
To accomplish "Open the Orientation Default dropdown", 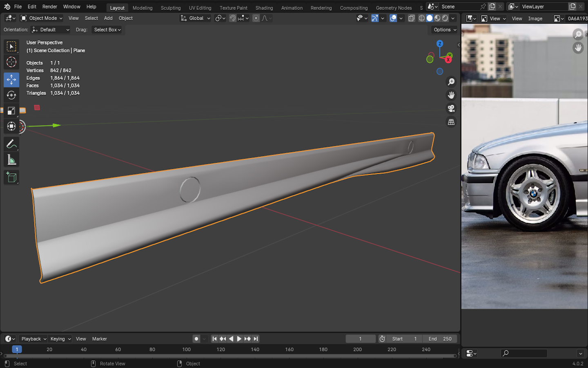I will [x=51, y=29].
